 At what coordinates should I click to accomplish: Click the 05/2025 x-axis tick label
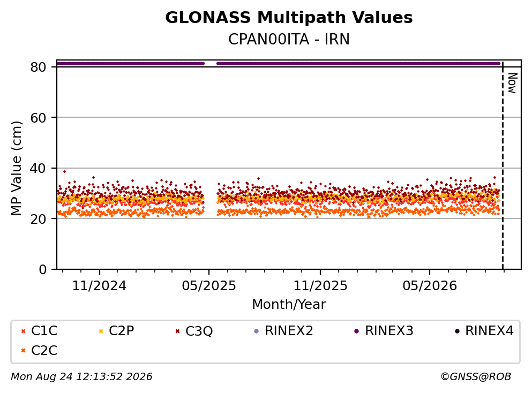coord(208,286)
